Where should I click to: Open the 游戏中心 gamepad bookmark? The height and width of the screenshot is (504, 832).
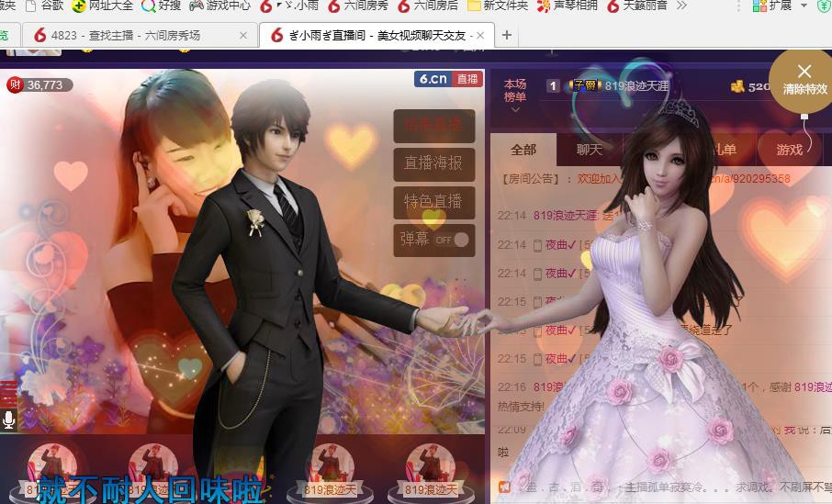click(x=219, y=6)
